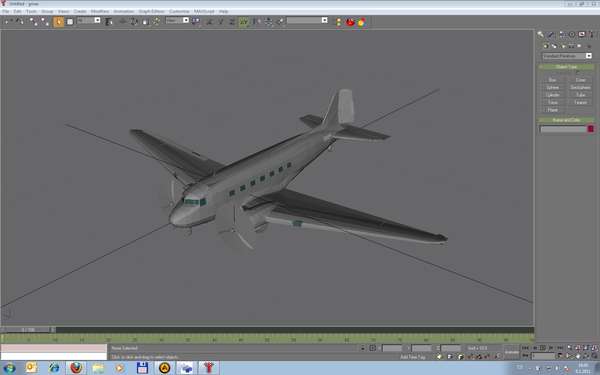The width and height of the screenshot is (600, 375).
Task: Toggle the Percent Snap button
Action: pos(487,357)
